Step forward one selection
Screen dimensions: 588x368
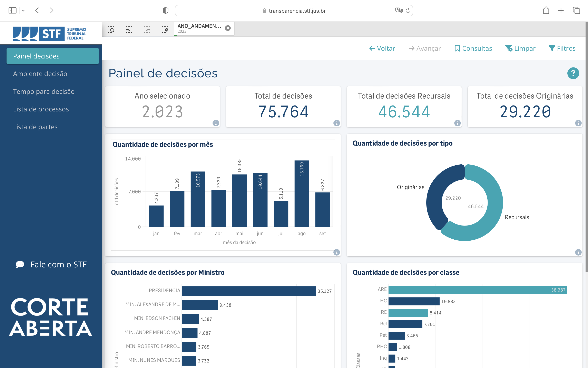tap(147, 29)
